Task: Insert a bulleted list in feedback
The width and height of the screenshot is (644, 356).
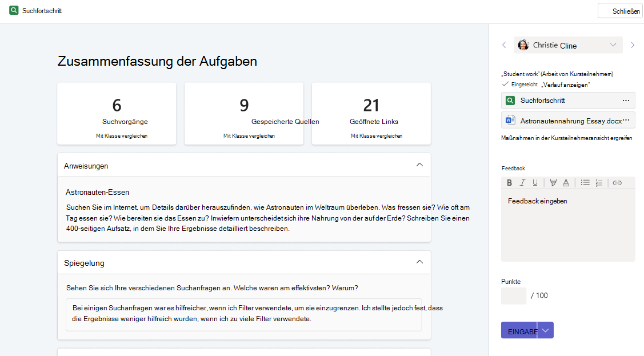Action: tap(585, 183)
